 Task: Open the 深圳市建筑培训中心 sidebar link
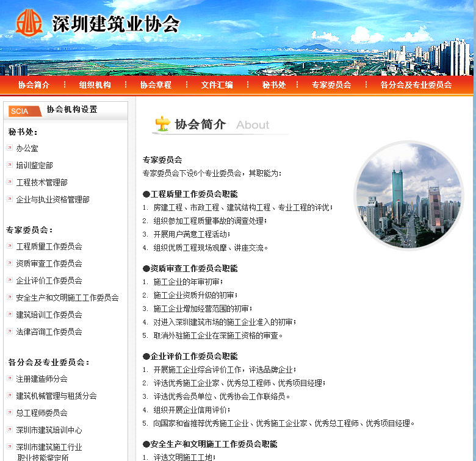[49, 430]
